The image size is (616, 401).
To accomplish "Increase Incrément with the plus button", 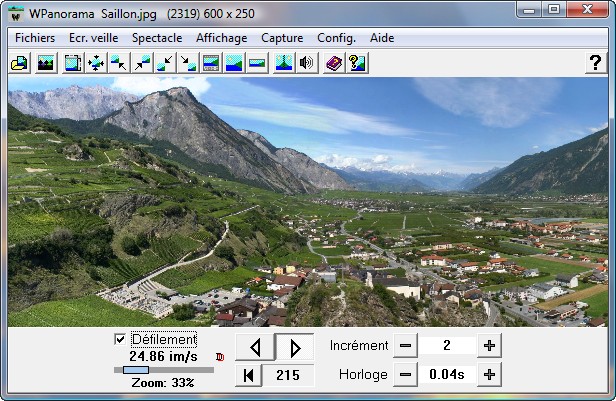I will (489, 346).
